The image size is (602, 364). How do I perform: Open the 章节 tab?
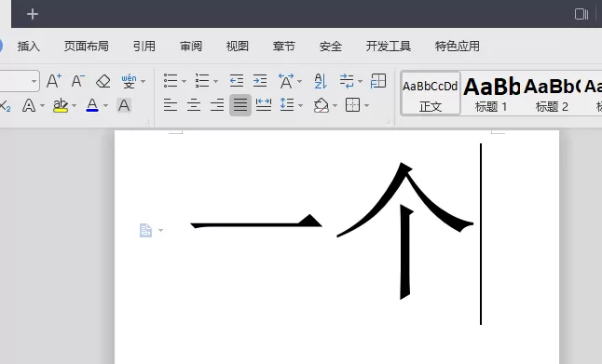[x=283, y=47]
